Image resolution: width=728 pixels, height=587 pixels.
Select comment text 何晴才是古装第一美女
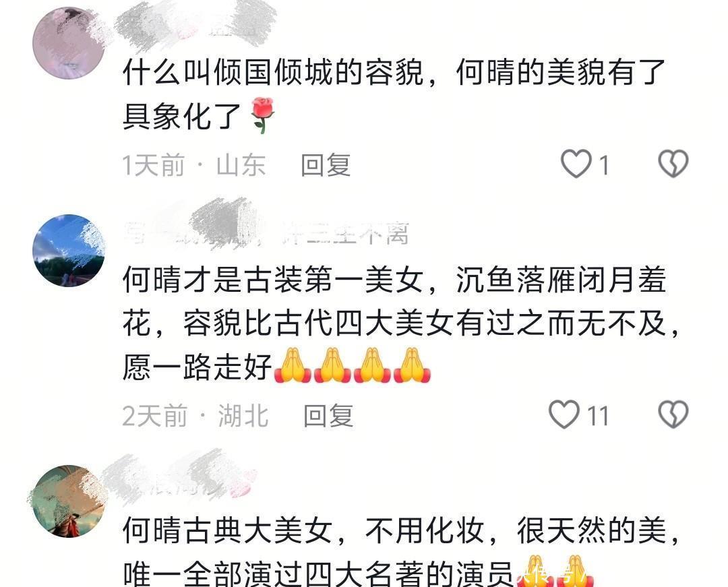274,280
